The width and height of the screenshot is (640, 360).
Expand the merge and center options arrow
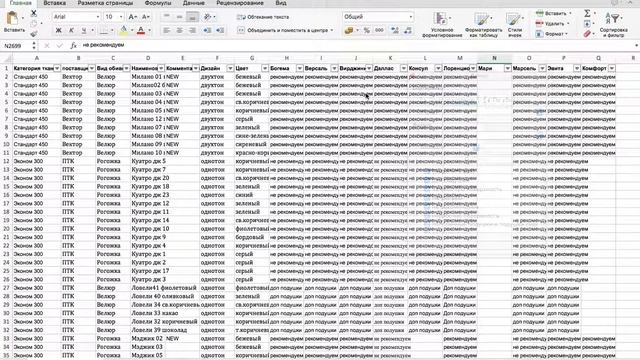click(x=332, y=31)
